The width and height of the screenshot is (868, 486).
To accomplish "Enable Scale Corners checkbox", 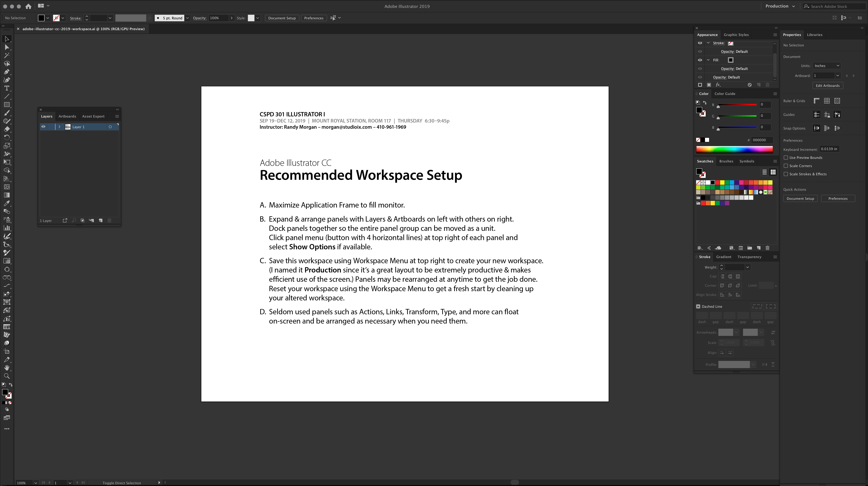I will pos(786,166).
